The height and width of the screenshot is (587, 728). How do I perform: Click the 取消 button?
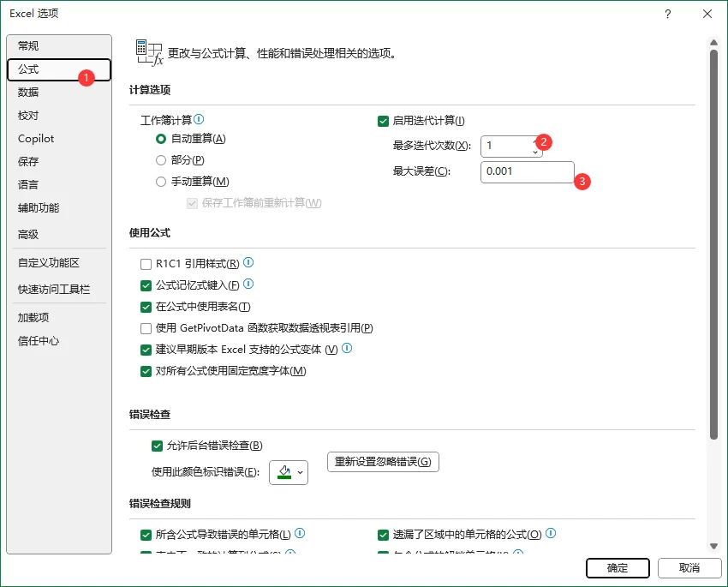click(x=689, y=568)
